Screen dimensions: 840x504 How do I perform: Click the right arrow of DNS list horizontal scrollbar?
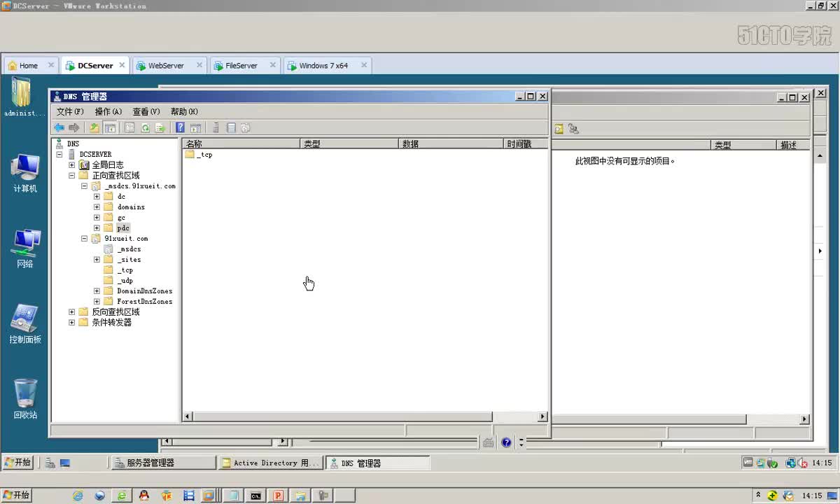click(542, 416)
